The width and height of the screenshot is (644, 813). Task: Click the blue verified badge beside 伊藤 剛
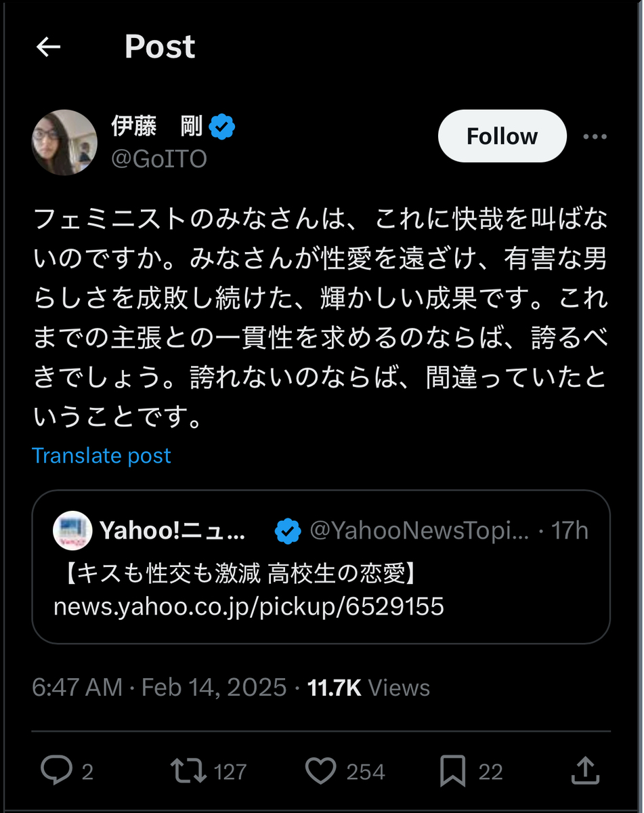point(222,127)
